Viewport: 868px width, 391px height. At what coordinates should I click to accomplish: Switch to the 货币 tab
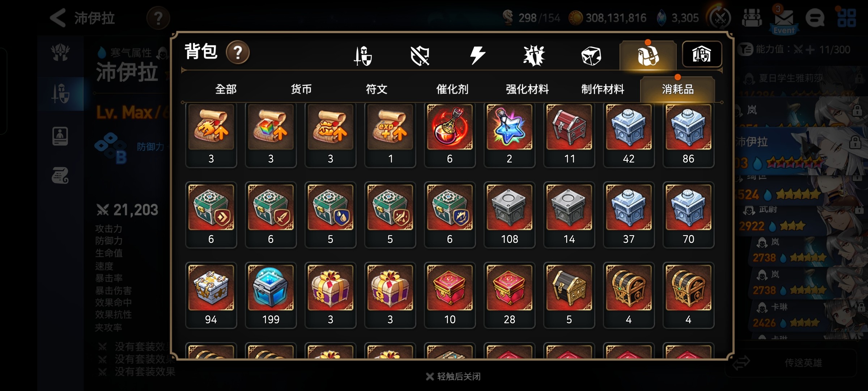point(301,89)
